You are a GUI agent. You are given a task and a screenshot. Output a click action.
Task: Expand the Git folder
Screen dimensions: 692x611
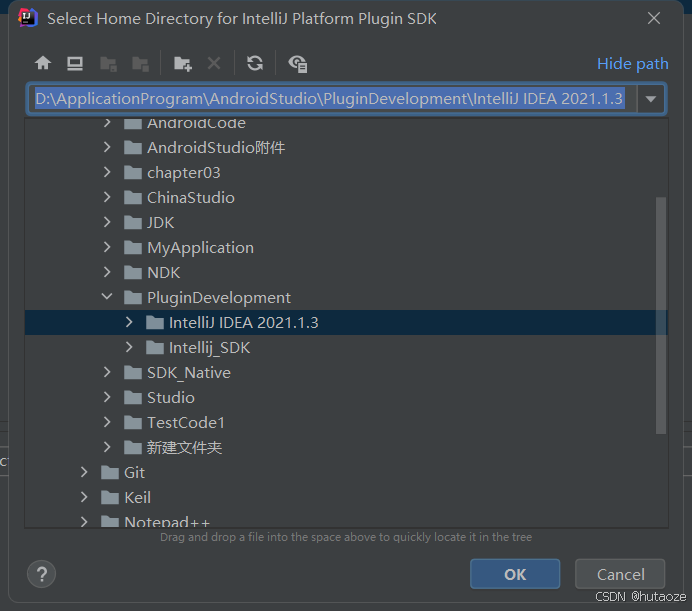[84, 472]
